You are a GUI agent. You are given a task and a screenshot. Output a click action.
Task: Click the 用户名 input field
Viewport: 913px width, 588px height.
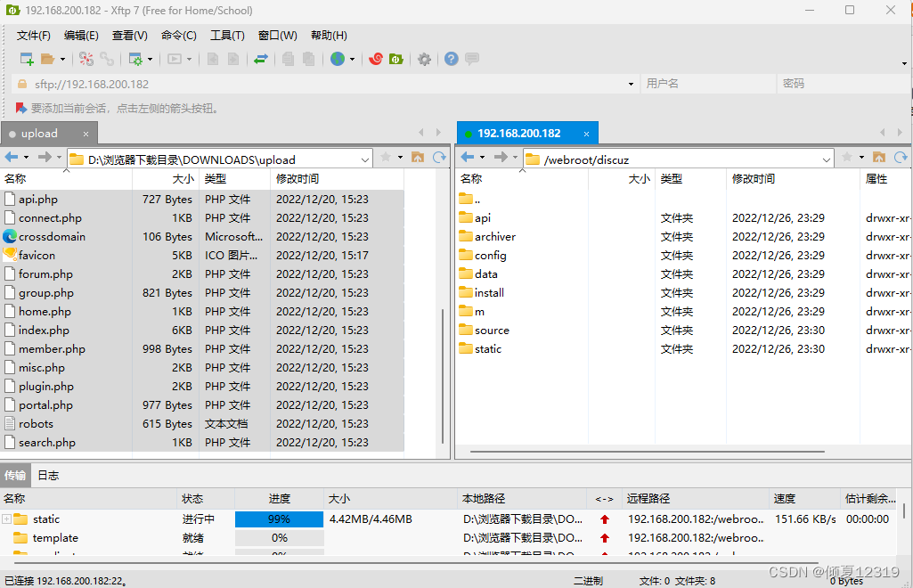click(x=708, y=84)
